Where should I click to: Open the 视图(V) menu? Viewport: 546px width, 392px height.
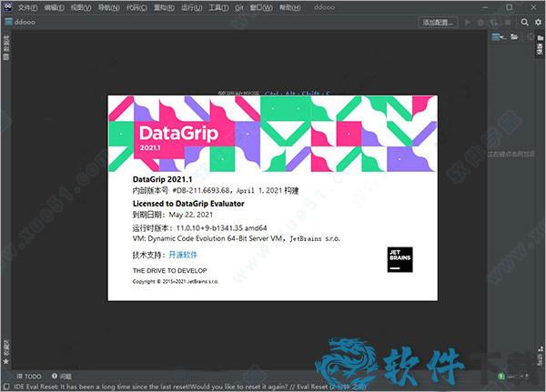81,7
